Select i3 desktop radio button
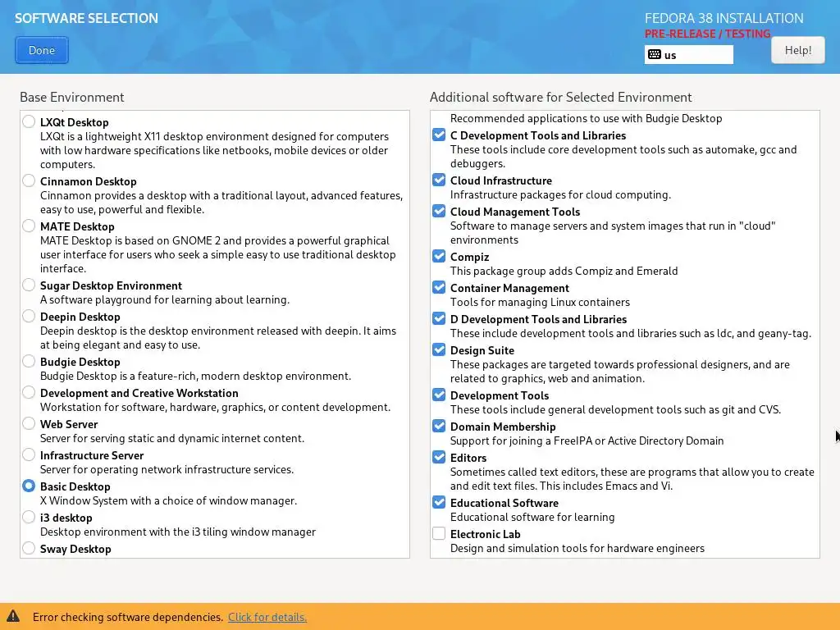 [29, 517]
